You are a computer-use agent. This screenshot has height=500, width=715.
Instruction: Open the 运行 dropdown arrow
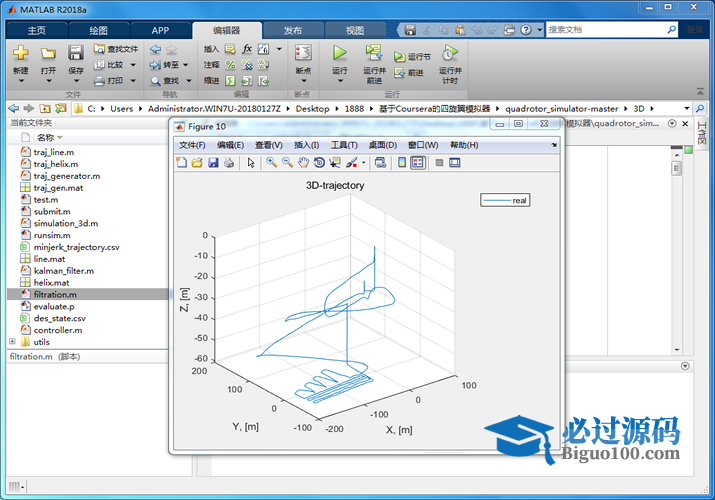[x=340, y=81]
